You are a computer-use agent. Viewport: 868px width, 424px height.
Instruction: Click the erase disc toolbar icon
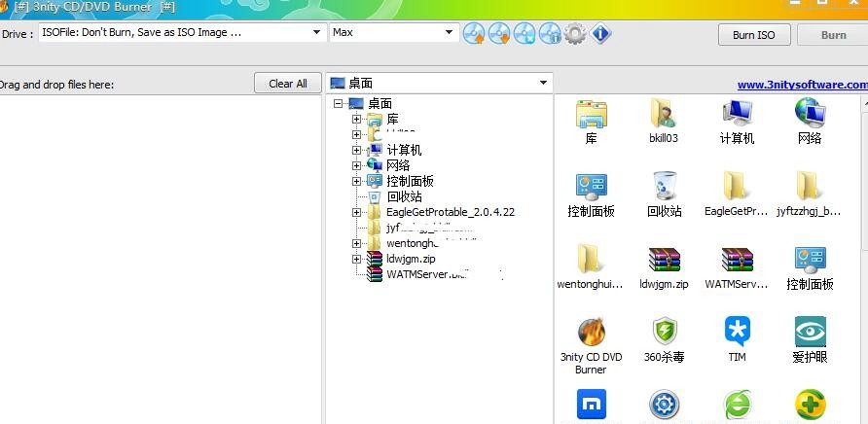[524, 34]
